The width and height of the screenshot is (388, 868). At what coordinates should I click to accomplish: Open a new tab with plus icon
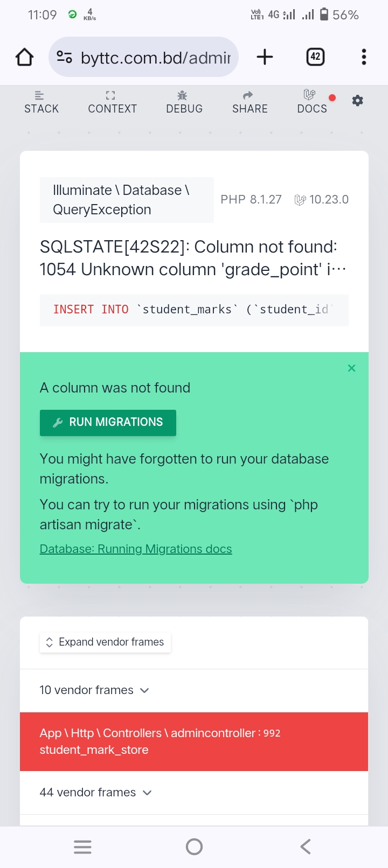pos(265,57)
